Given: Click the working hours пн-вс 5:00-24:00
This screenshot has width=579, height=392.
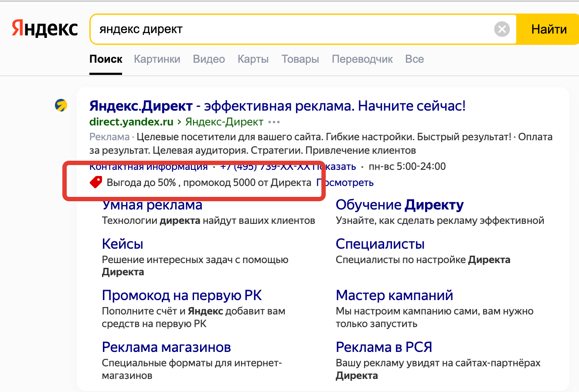Looking at the screenshot, I should tap(407, 166).
